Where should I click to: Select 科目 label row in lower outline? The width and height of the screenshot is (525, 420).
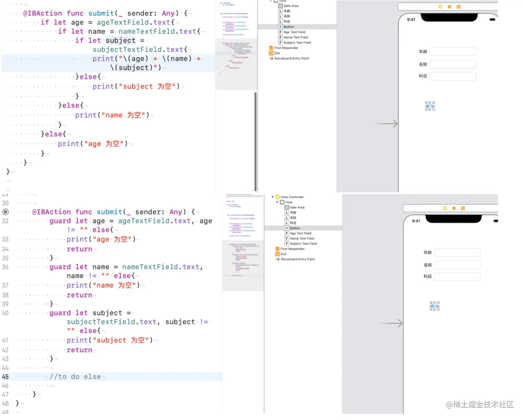pyautogui.click(x=291, y=223)
